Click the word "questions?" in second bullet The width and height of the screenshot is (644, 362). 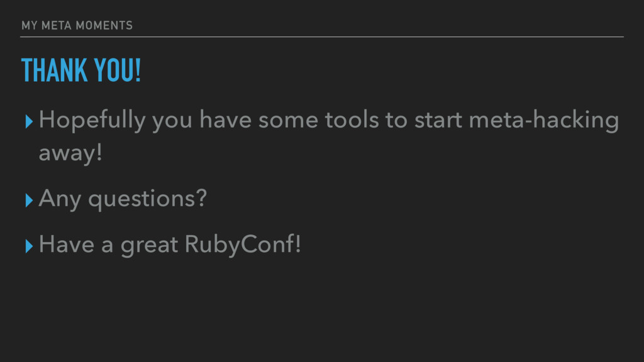point(147,200)
